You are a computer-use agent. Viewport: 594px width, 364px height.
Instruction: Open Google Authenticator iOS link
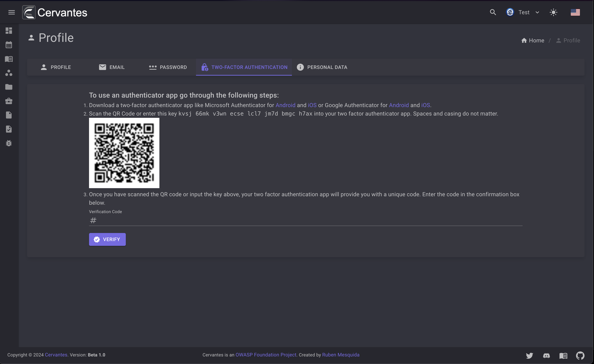pyautogui.click(x=425, y=105)
